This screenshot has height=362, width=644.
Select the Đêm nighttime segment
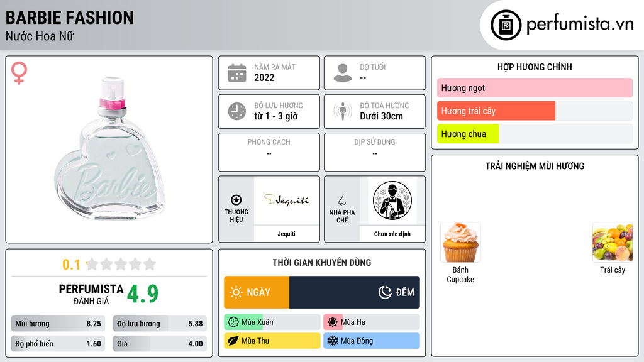pos(355,292)
